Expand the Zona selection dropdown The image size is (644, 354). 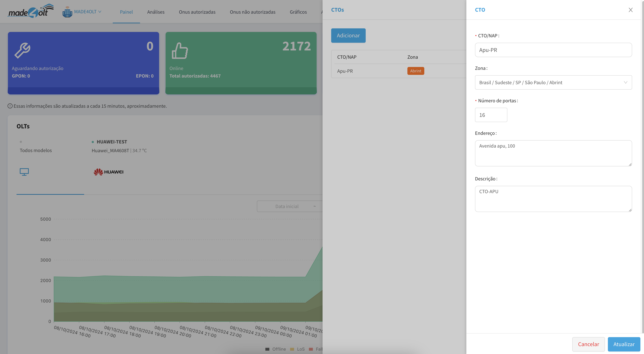pos(553,82)
